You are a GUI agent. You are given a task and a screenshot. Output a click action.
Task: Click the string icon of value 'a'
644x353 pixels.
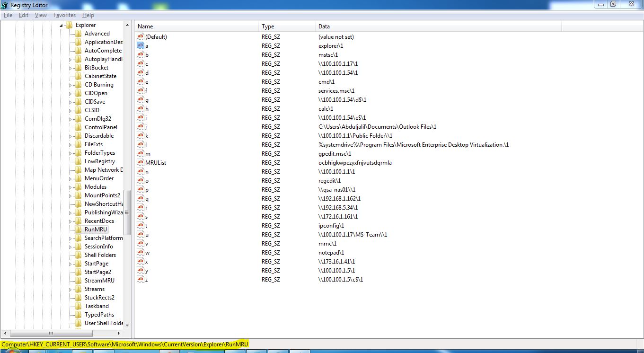pyautogui.click(x=140, y=46)
